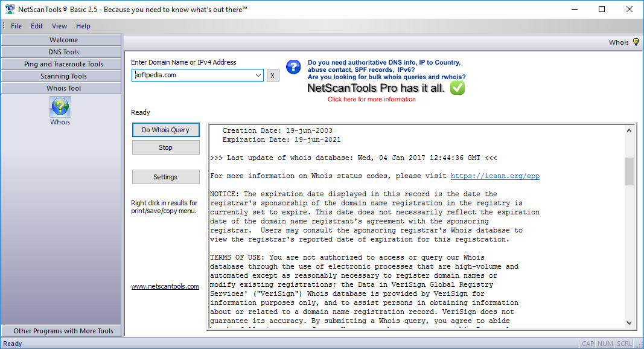Image resolution: width=644 pixels, height=349 pixels.
Task: Expand the Ping and Traceroute Tools section
Action: pos(61,64)
